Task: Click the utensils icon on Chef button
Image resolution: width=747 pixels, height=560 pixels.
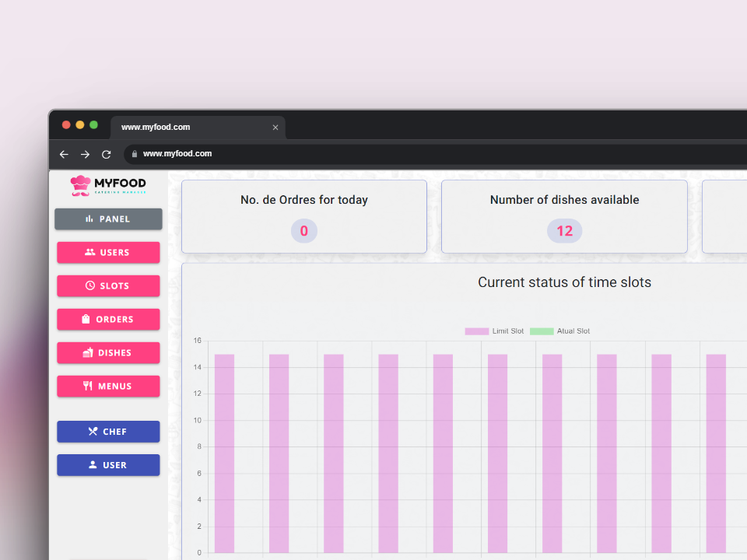Action: tap(93, 432)
